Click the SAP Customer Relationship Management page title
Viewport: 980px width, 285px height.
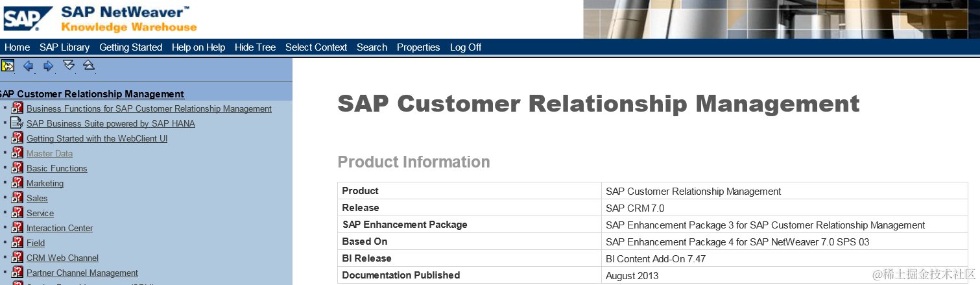tap(599, 104)
